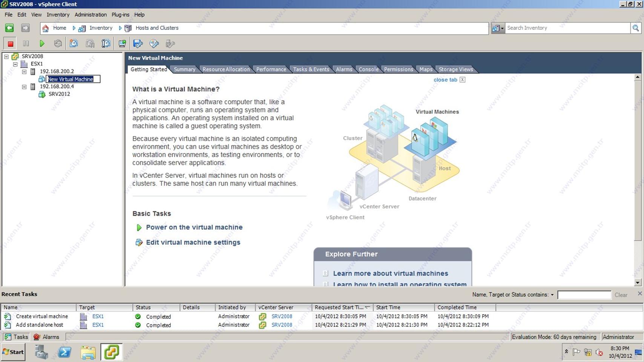This screenshot has width=644, height=362.
Task: Click the close tab link
Action: 445,80
